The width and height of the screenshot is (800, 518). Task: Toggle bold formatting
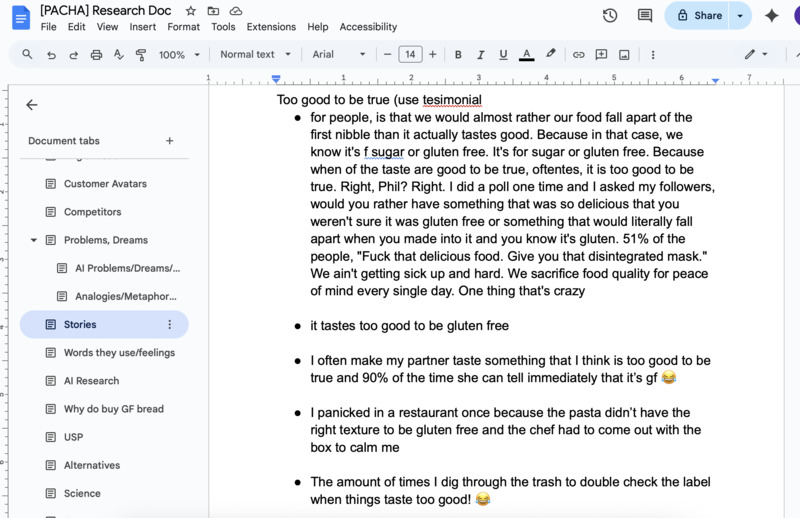pyautogui.click(x=458, y=55)
